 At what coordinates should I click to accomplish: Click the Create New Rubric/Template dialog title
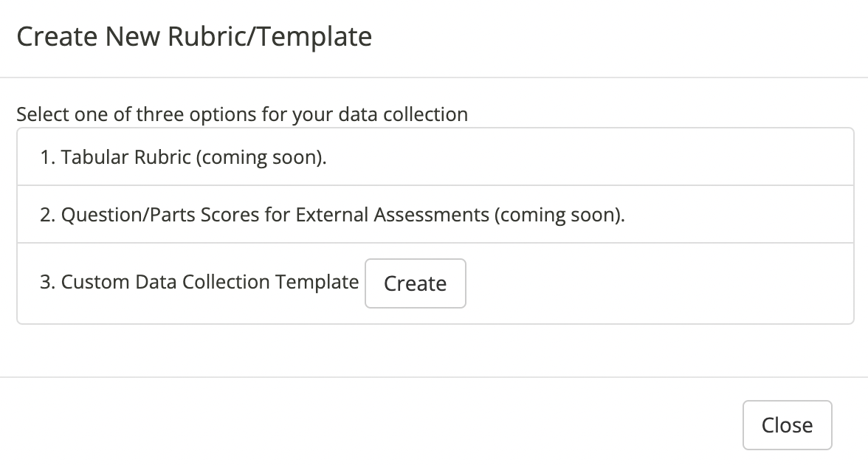[194, 36]
